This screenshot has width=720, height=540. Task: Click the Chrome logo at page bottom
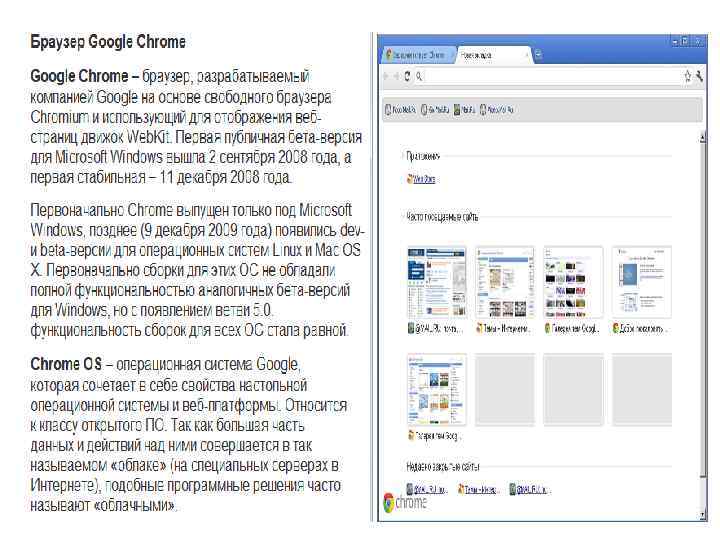pos(405,503)
